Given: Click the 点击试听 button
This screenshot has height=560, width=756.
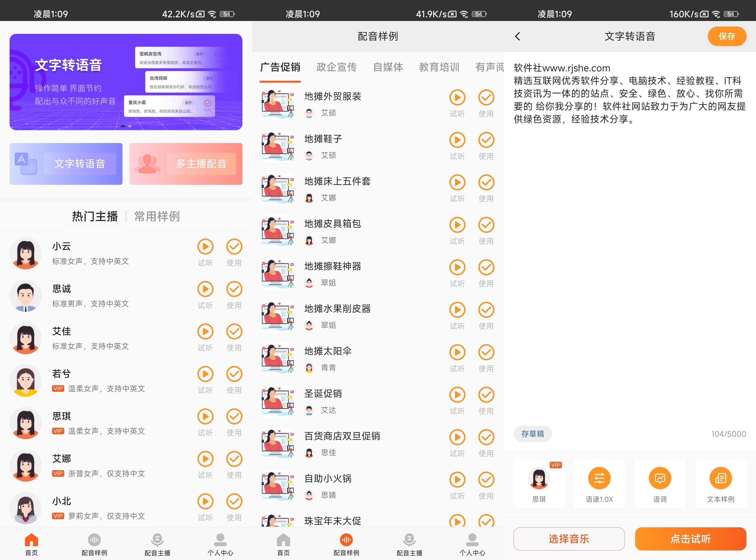Looking at the screenshot, I should coord(691,539).
